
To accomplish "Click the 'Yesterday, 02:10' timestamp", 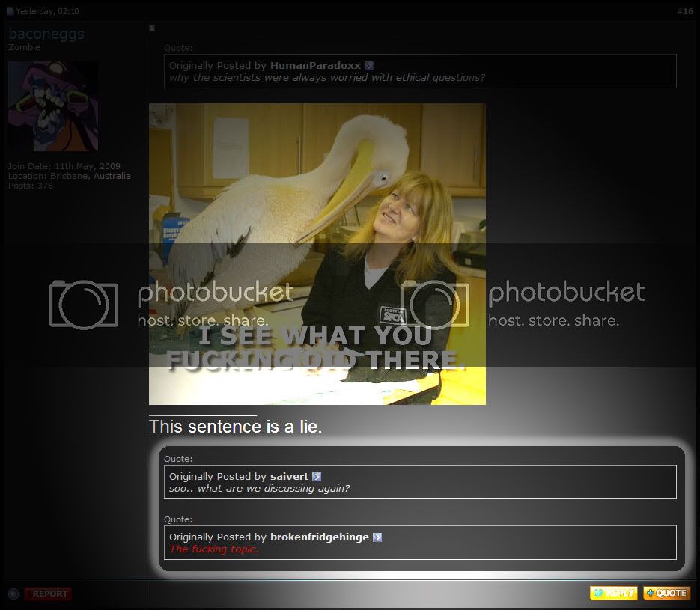I will pyautogui.click(x=47, y=12).
